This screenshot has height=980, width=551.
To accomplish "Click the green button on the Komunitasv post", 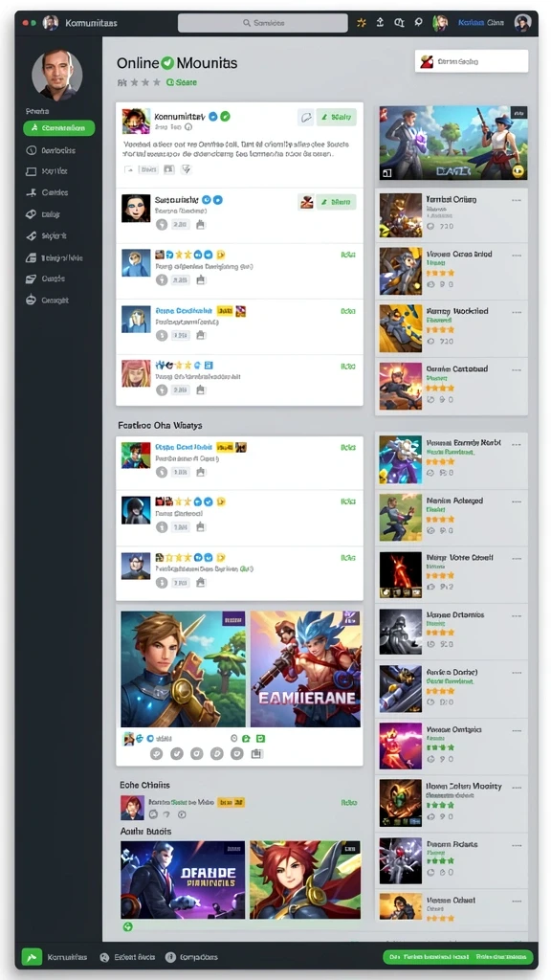I will [336, 117].
